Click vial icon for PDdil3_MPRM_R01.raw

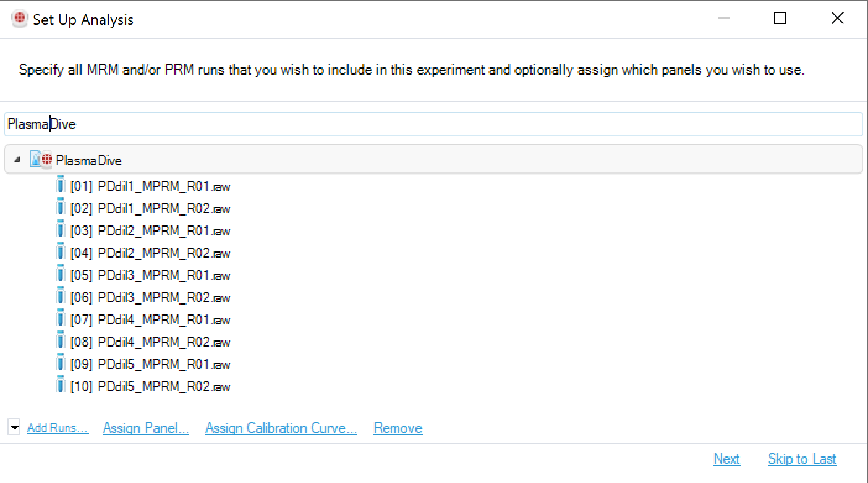(61, 274)
